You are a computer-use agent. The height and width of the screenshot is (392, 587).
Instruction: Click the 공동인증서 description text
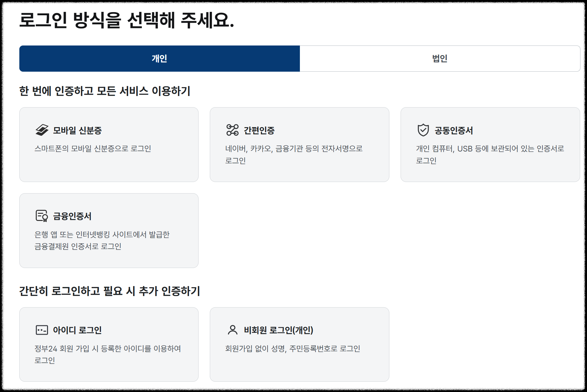[x=488, y=155]
